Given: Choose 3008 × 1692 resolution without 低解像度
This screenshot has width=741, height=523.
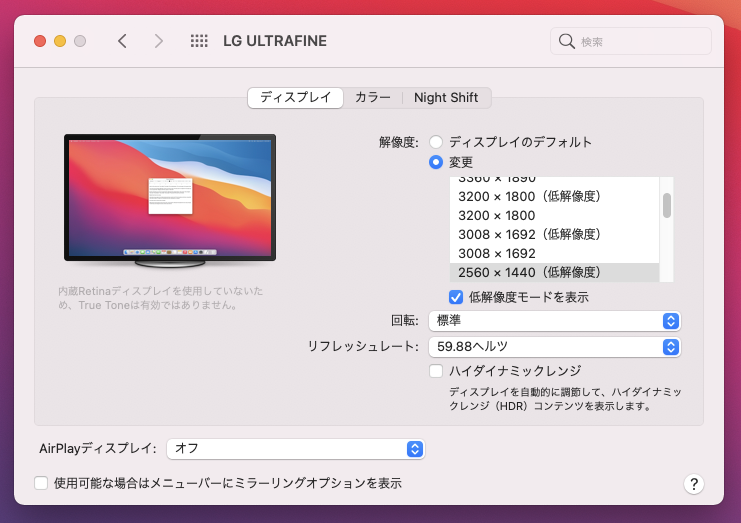Looking at the screenshot, I should pyautogui.click(x=554, y=254).
